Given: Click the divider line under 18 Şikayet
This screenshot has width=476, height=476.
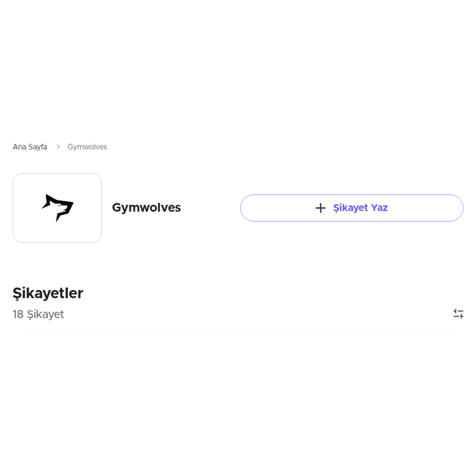Looking at the screenshot, I should click(x=238, y=333).
